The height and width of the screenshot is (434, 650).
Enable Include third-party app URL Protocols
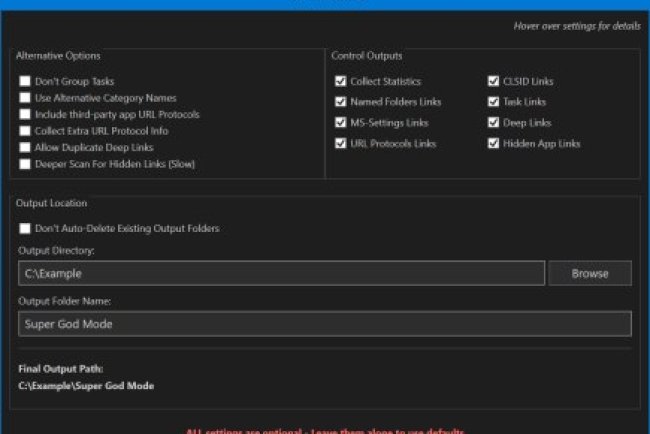pyautogui.click(x=25, y=114)
